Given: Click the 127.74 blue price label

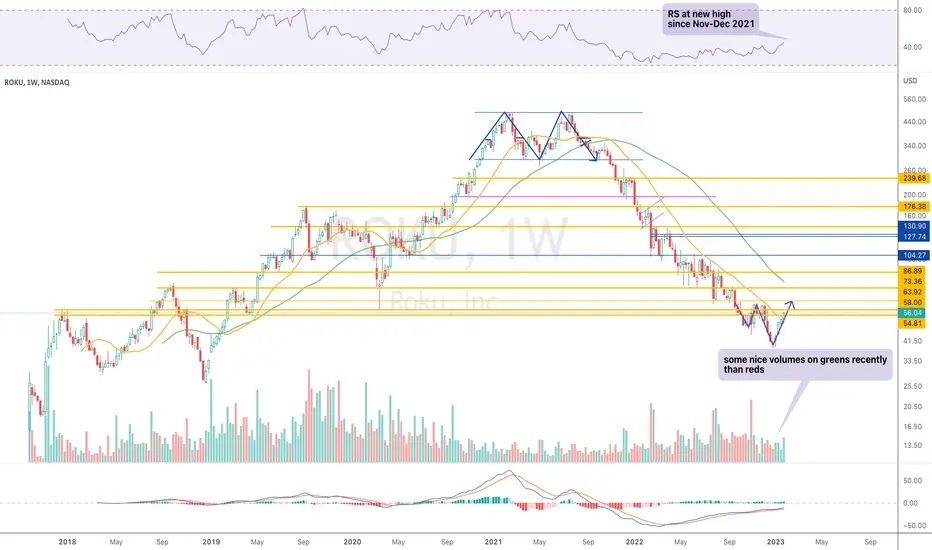Looking at the screenshot, I should [x=914, y=237].
